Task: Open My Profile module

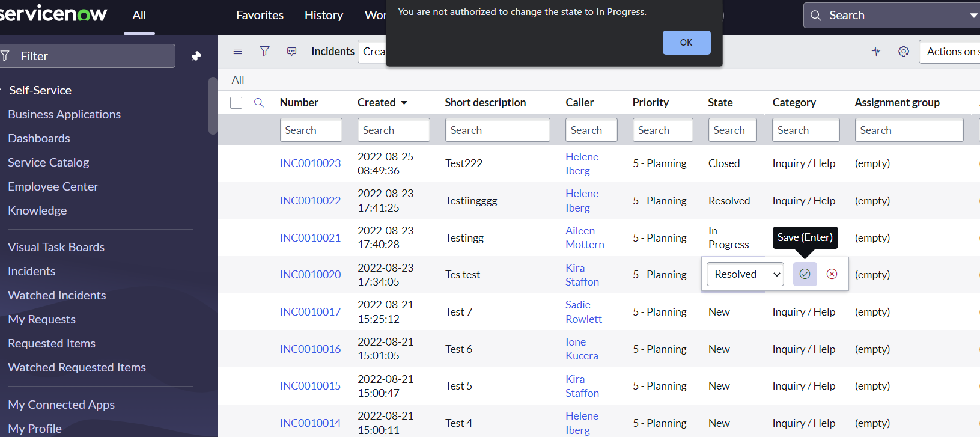Action: tap(35, 429)
